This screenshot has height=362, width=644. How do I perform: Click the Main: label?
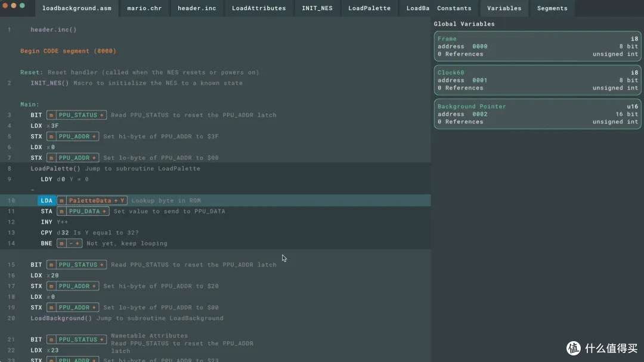tap(30, 104)
